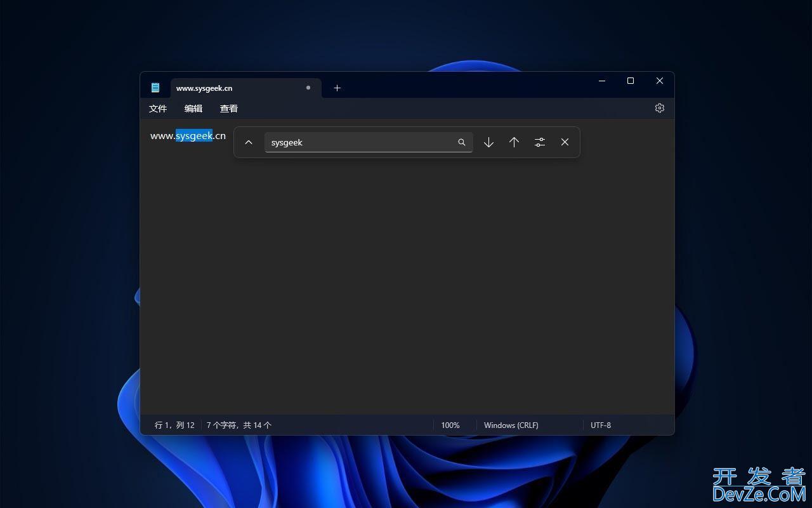The image size is (812, 508).
Task: Close tab via unsaved dot indicator
Action: pos(308,88)
